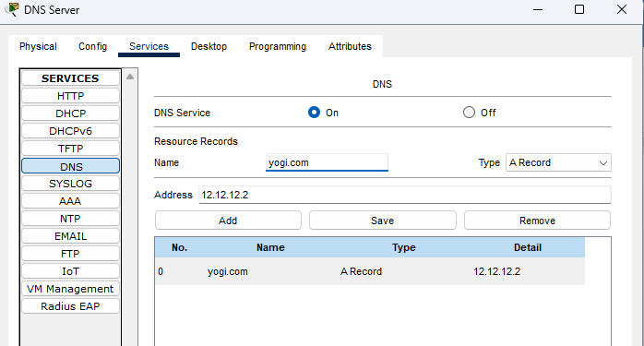Click the services list scroll-up arrow
This screenshot has width=644, height=346.
[x=130, y=77]
